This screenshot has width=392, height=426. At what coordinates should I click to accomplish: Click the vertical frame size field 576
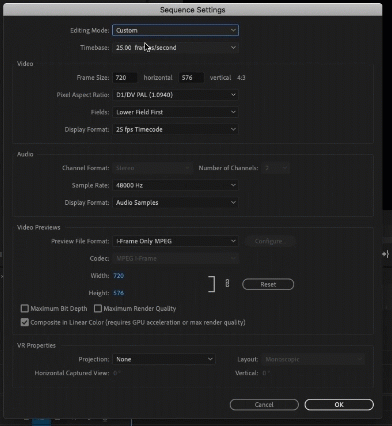coord(191,78)
